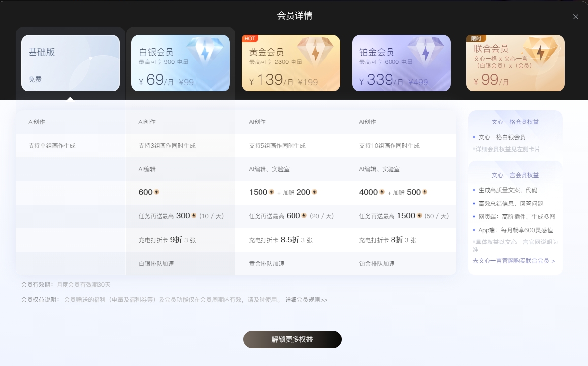Click 支持5组画作同时生成 text

pyautogui.click(x=277, y=145)
